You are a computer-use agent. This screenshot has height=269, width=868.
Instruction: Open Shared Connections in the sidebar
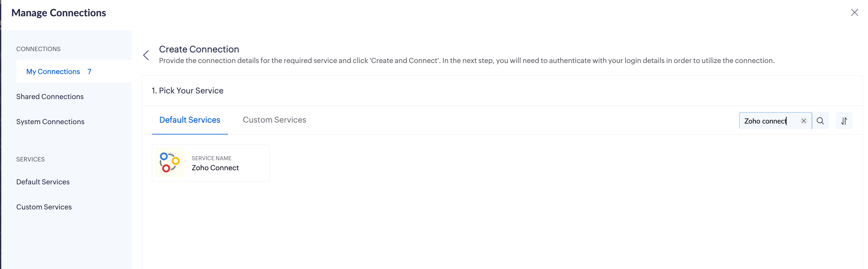click(50, 97)
